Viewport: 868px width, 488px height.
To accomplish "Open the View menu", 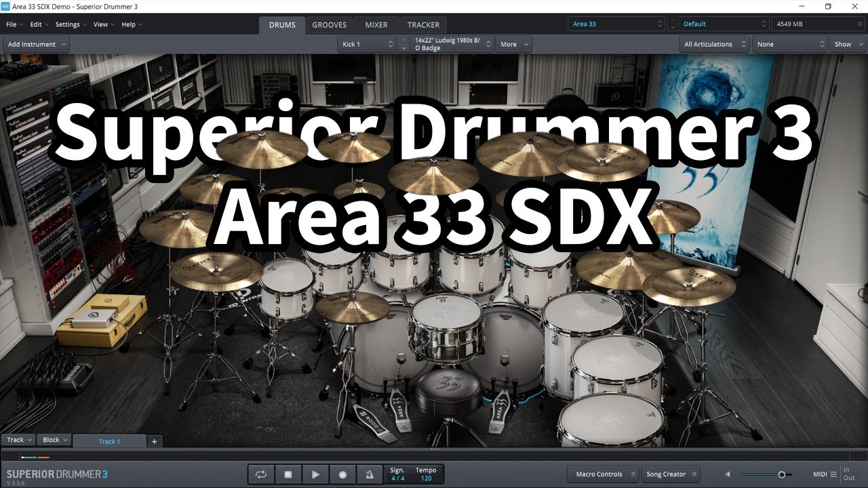I will tap(104, 24).
